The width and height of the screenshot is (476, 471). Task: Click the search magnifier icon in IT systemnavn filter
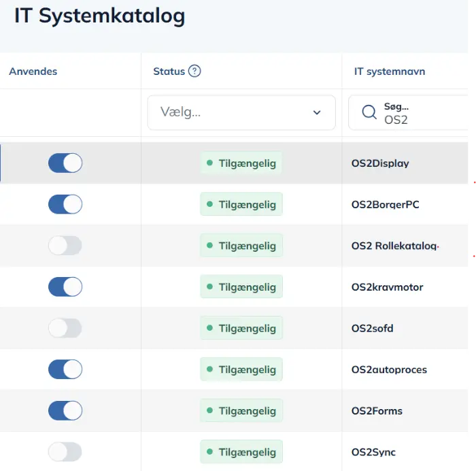[369, 112]
